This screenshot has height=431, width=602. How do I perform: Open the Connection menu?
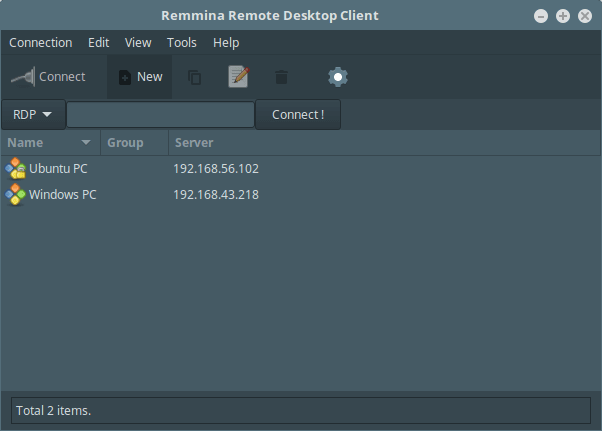(40, 43)
